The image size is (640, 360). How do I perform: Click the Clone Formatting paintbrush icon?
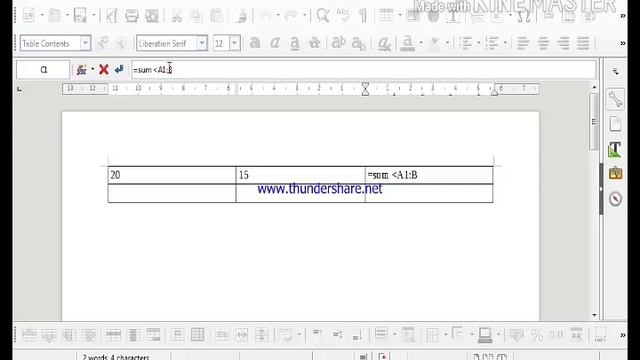pos(242,16)
